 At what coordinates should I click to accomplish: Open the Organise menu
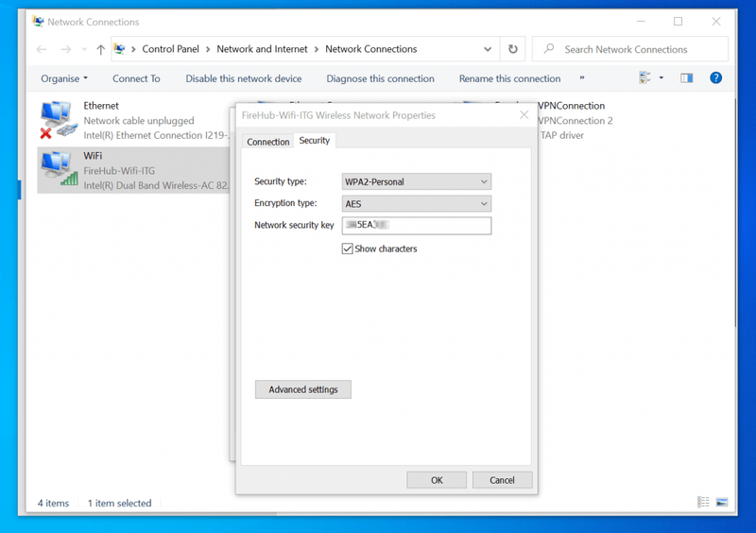(x=64, y=78)
